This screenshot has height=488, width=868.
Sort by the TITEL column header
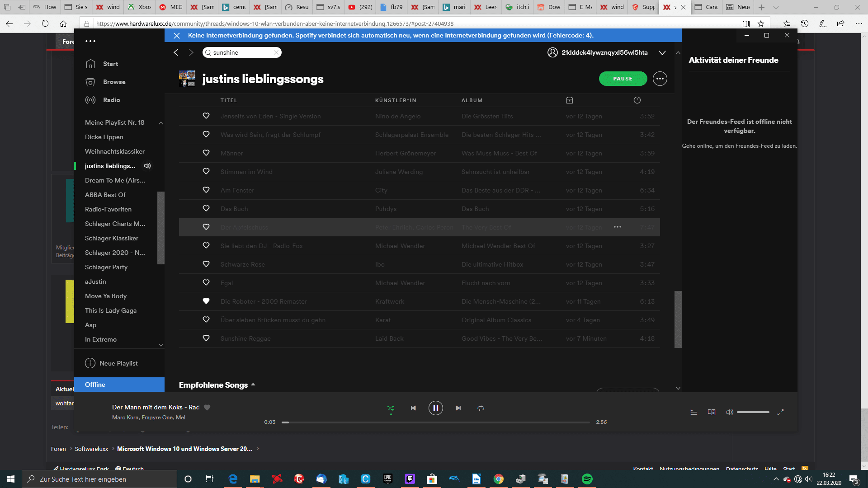(229, 100)
